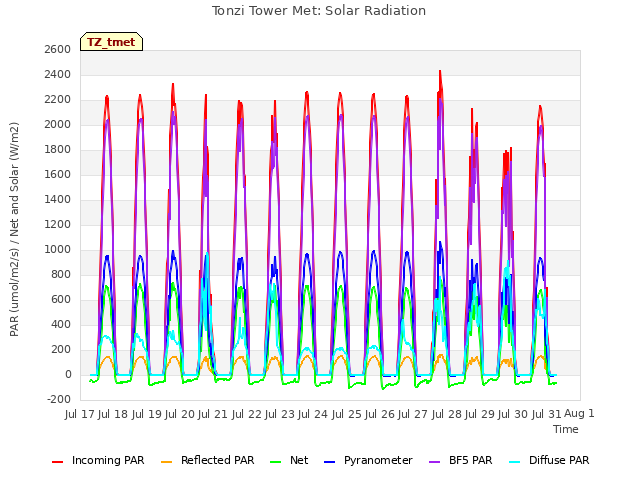Screen dimensions: 640x480
Task: Click the Time x-axis label
Action: click(566, 429)
